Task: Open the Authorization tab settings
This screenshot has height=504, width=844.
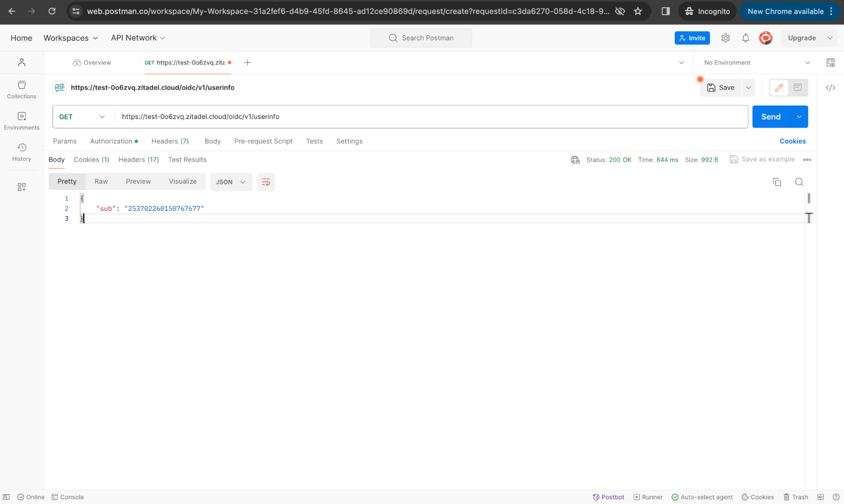Action: point(111,141)
